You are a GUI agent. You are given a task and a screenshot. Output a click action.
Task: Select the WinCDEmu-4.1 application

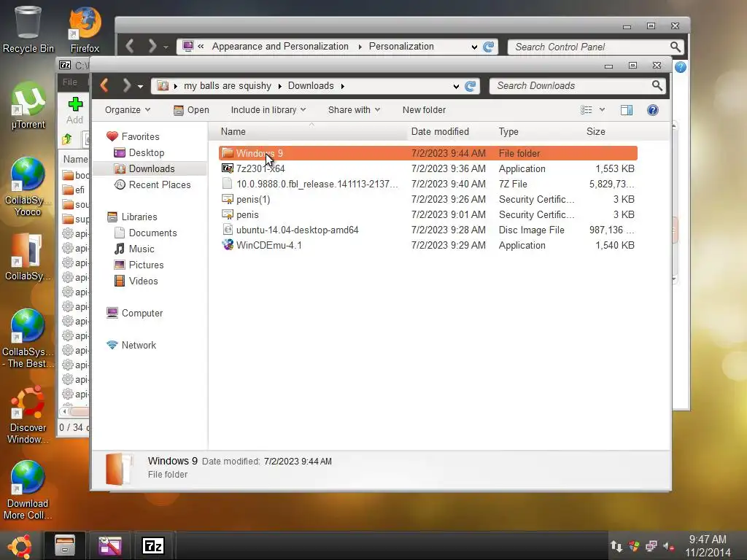(x=427, y=245)
